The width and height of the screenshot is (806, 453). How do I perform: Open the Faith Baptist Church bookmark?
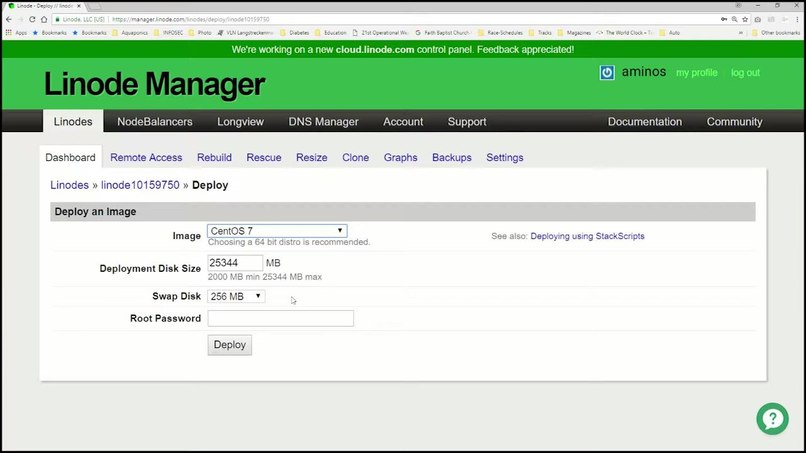click(x=443, y=32)
